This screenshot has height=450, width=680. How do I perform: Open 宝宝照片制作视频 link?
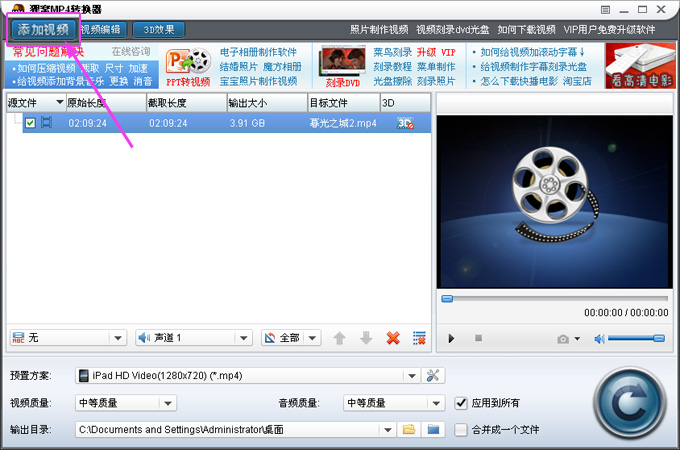coord(258,81)
